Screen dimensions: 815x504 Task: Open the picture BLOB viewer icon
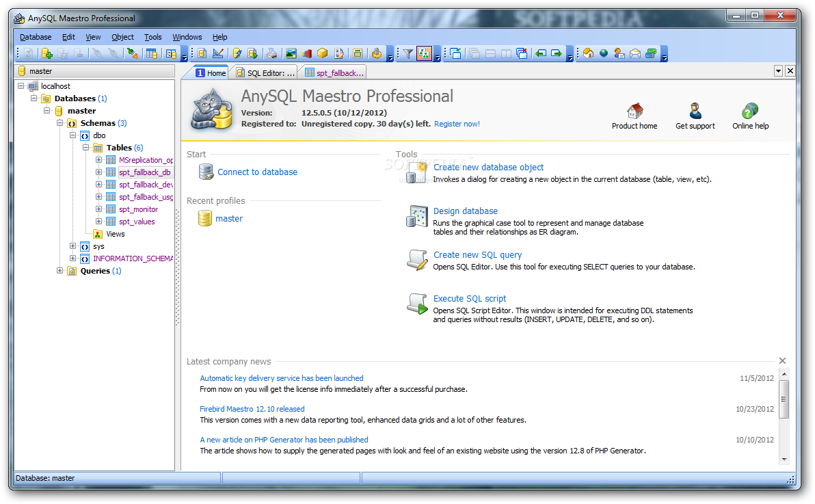(x=291, y=53)
